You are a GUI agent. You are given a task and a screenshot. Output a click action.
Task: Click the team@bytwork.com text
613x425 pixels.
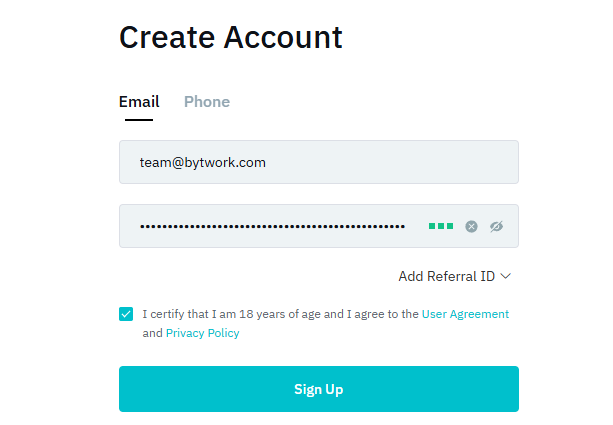click(203, 162)
